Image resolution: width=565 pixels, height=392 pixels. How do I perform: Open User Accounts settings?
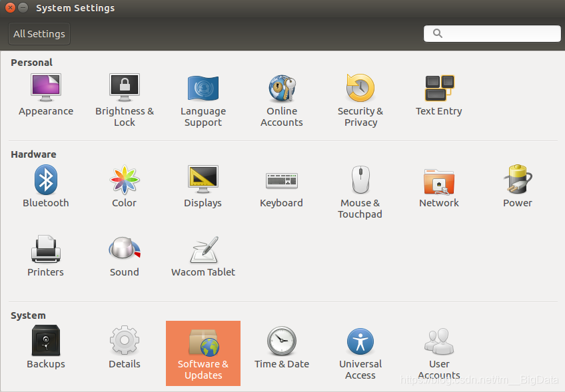click(439, 353)
